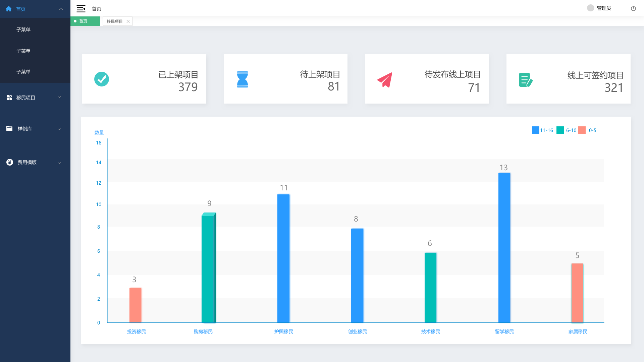Screen dimensions: 644x362
Task: Click the sidebar collapse hamburger icon
Action: pyautogui.click(x=81, y=9)
